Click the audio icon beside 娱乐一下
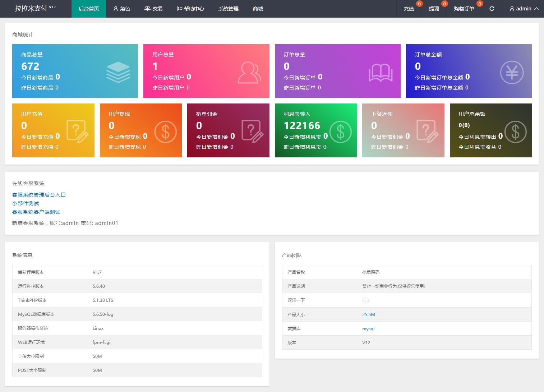This screenshot has height=392, width=544. click(x=365, y=300)
